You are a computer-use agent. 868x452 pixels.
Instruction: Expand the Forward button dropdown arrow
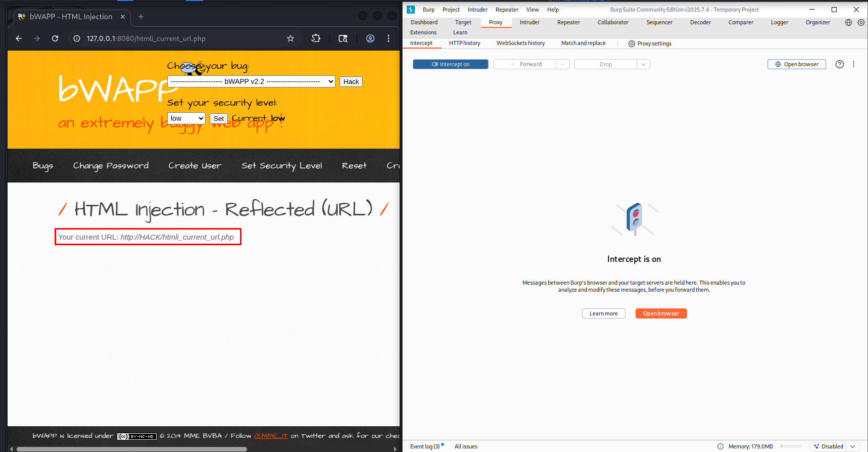(x=562, y=64)
